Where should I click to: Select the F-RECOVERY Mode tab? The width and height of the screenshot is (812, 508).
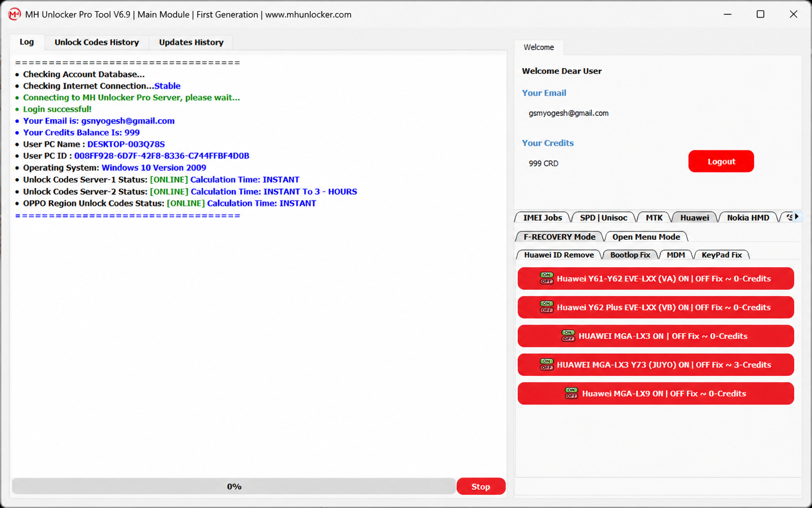click(559, 237)
